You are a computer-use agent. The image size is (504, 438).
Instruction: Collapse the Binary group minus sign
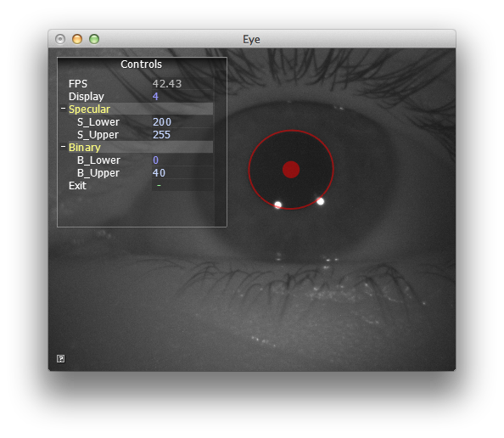[64, 147]
